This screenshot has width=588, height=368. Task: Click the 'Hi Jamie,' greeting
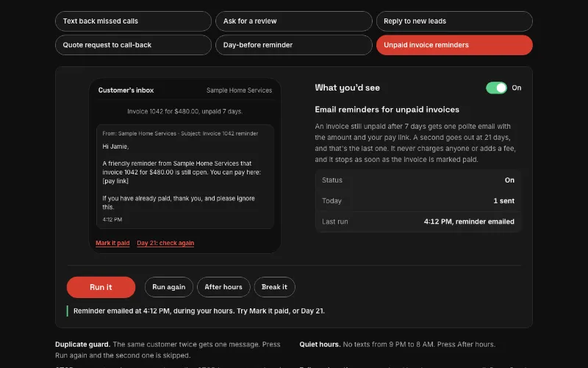click(x=115, y=146)
